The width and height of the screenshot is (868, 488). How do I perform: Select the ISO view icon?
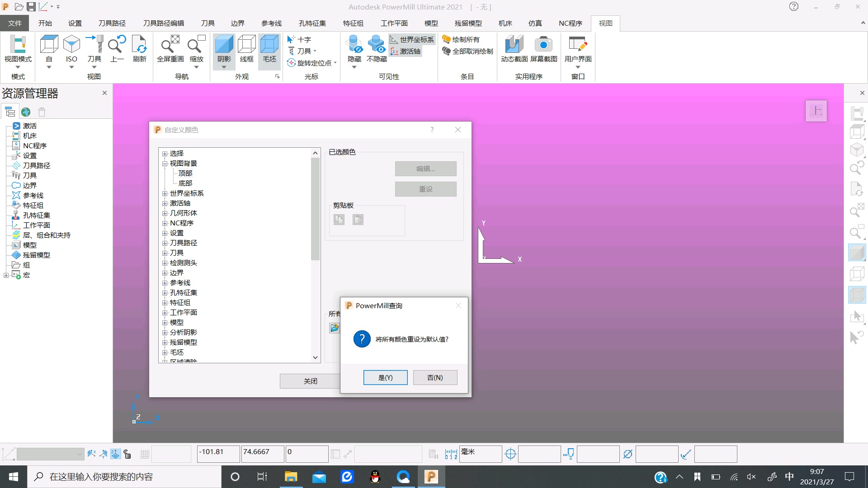tap(71, 44)
